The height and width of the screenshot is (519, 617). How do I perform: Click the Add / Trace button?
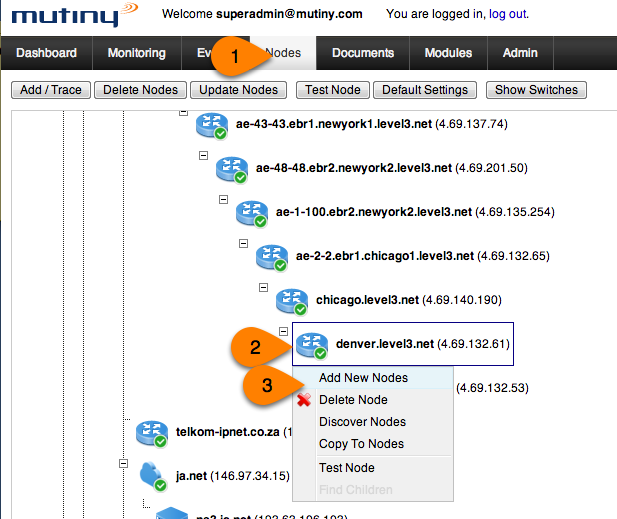pyautogui.click(x=51, y=90)
